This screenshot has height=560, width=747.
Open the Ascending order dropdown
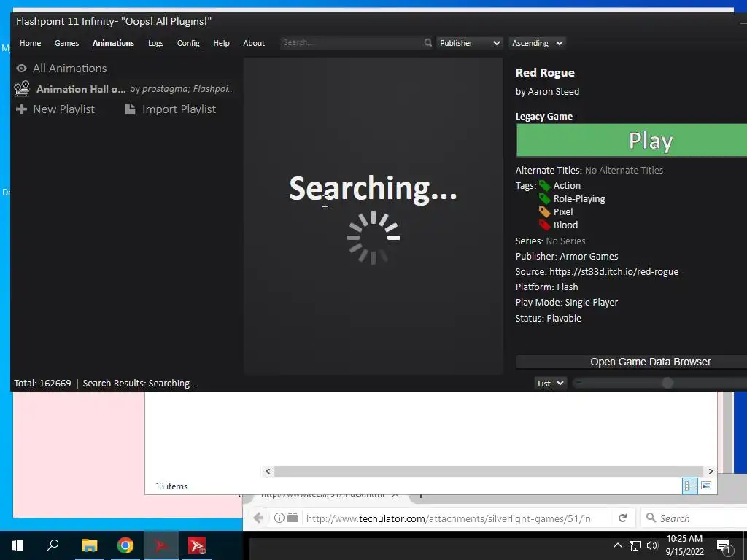[x=538, y=43]
